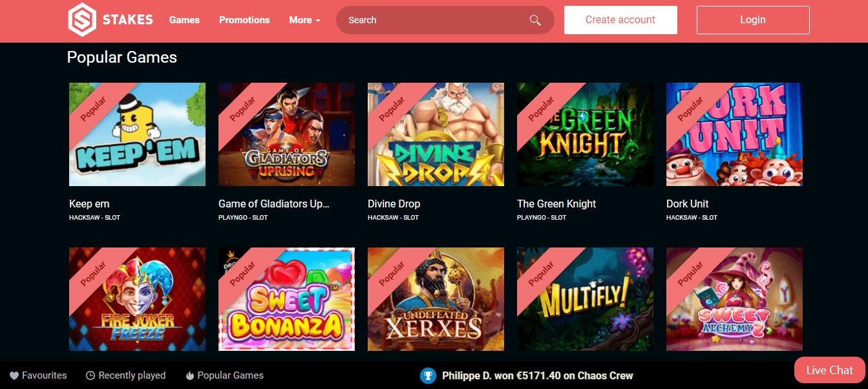The height and width of the screenshot is (389, 868).
Task: Open the Promotions menu item
Action: [244, 20]
